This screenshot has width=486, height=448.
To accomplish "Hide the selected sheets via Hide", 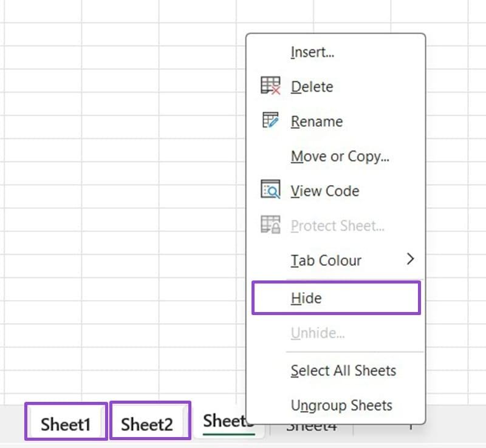I will 306,298.
